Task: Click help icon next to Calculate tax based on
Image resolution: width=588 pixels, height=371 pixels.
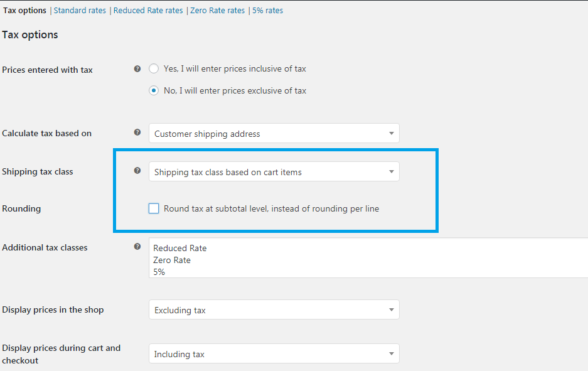Action: click(137, 132)
